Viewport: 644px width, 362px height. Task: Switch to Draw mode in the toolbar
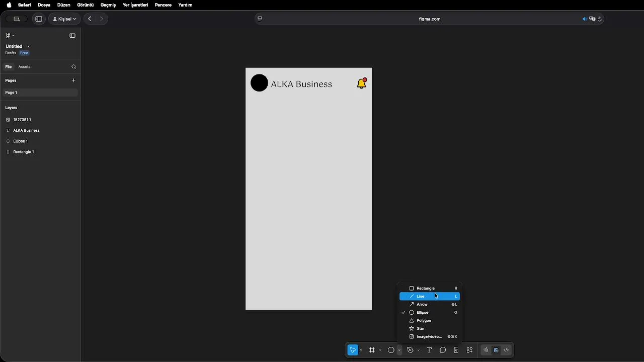pyautogui.click(x=486, y=350)
